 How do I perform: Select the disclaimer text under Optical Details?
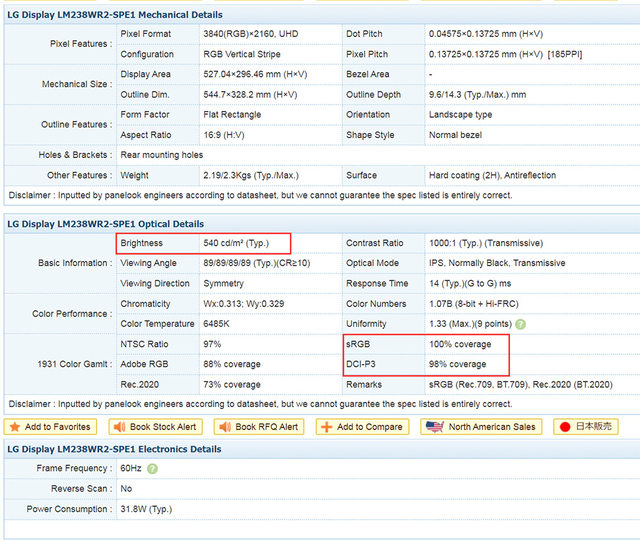coord(260,404)
